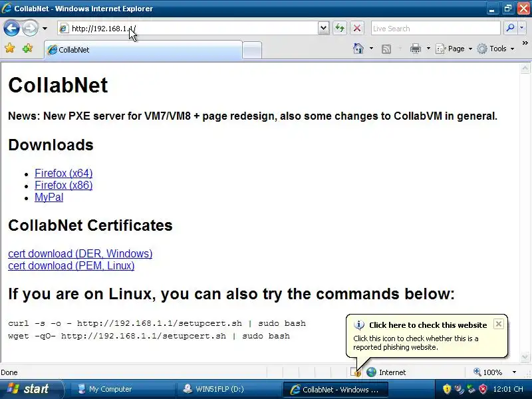
Task: Refresh the page with green arrows icon
Action: [340, 28]
